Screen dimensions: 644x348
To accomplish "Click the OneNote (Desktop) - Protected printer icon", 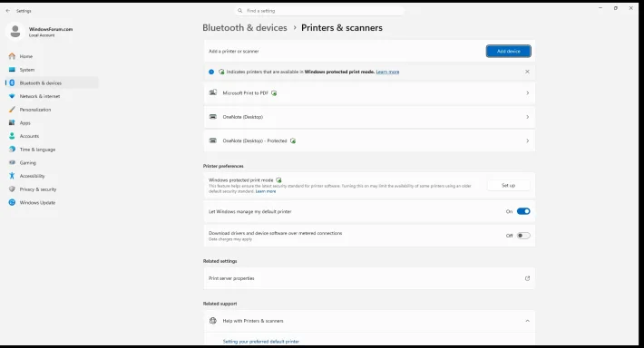I will [x=213, y=140].
